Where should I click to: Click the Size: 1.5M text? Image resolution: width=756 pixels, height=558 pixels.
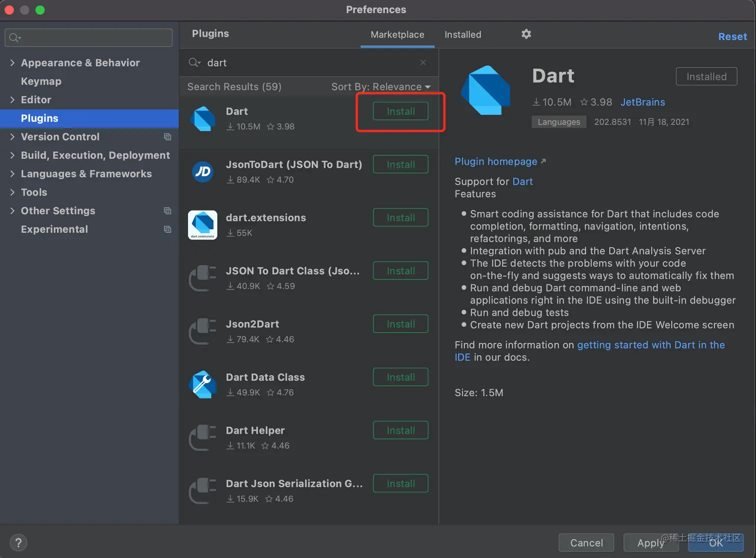478,392
